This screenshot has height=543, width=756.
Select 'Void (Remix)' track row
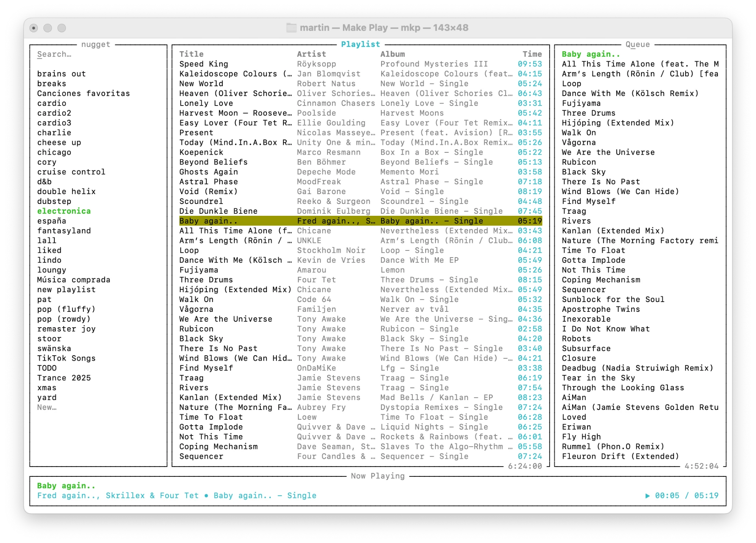tap(361, 192)
